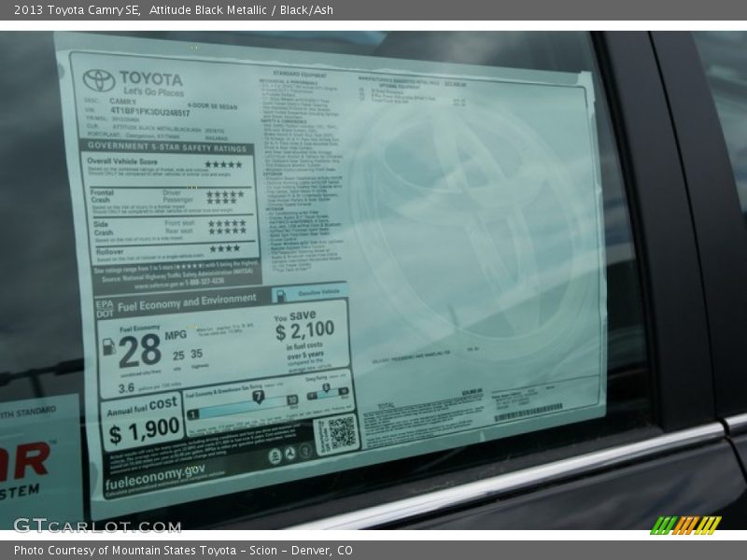Click the Frontal Crash label
The height and width of the screenshot is (560, 747).
102,196
